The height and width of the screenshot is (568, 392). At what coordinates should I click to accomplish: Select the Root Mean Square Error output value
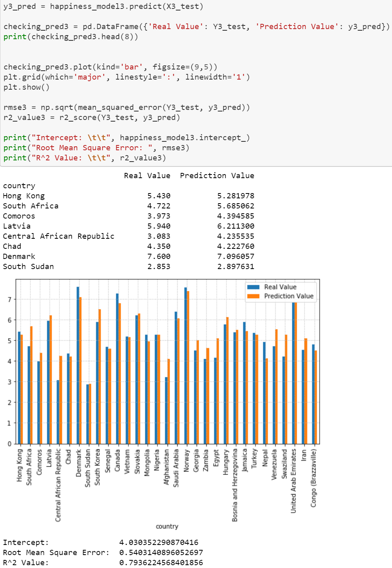(161, 552)
